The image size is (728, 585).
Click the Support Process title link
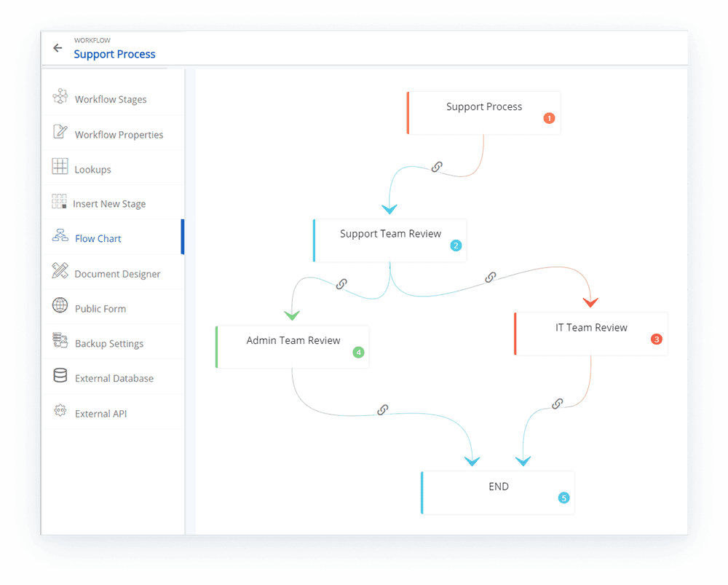click(114, 54)
